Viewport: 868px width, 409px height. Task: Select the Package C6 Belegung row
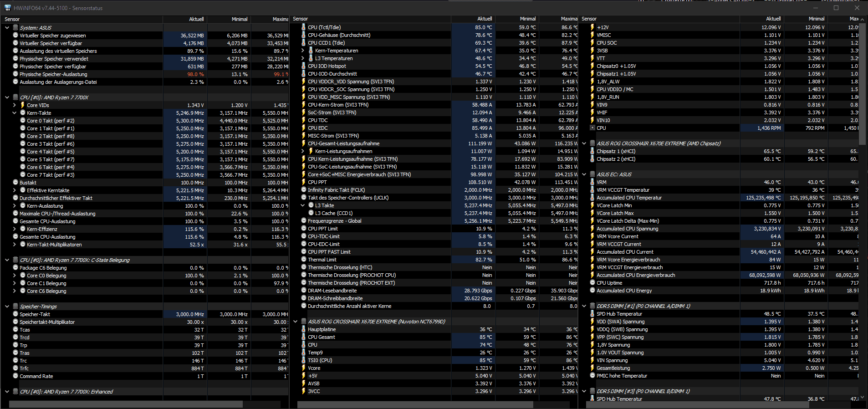tap(145, 268)
